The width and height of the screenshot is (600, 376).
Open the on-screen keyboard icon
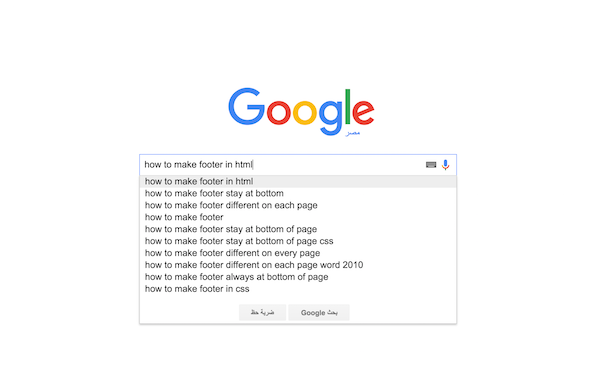[431, 165]
